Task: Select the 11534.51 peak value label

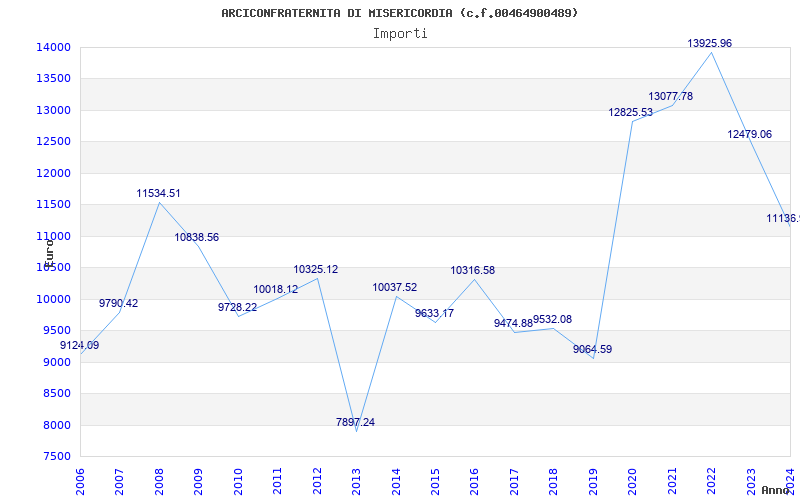Action: (x=158, y=194)
